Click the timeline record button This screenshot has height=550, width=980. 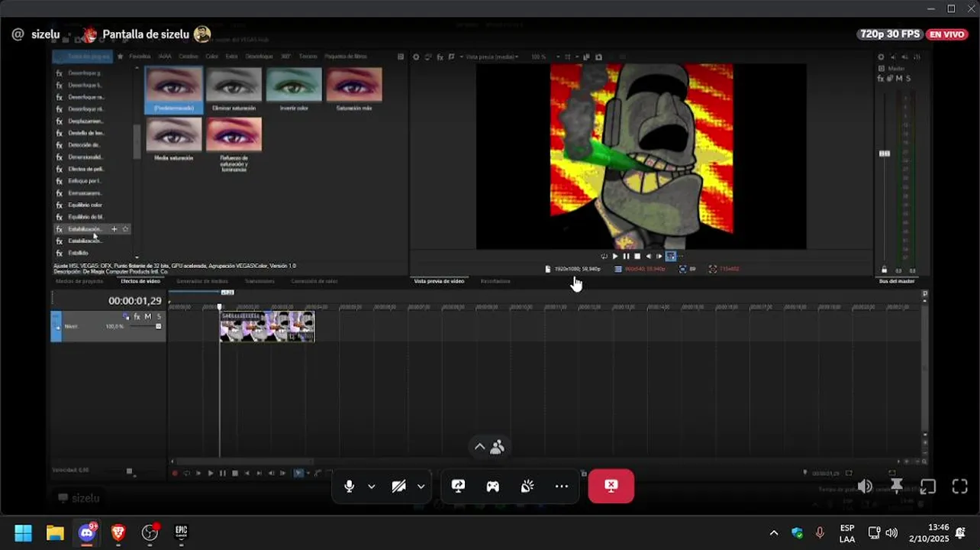click(175, 474)
